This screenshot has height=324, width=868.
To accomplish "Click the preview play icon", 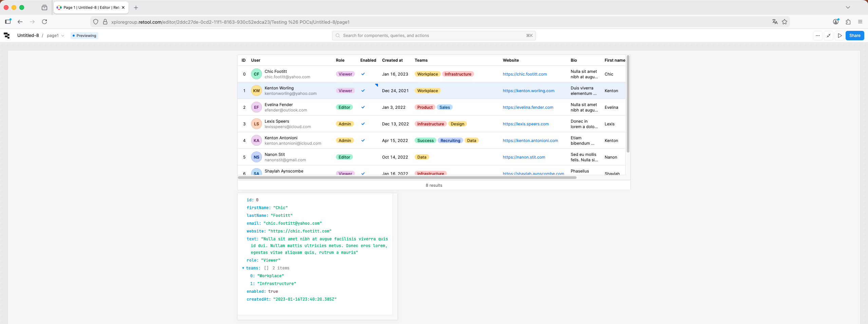I will coord(840,36).
